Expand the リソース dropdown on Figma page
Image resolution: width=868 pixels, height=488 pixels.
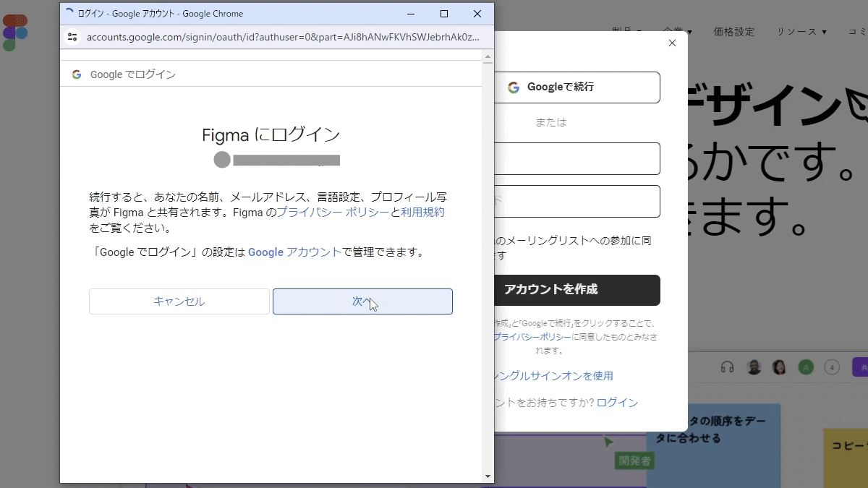tap(801, 32)
